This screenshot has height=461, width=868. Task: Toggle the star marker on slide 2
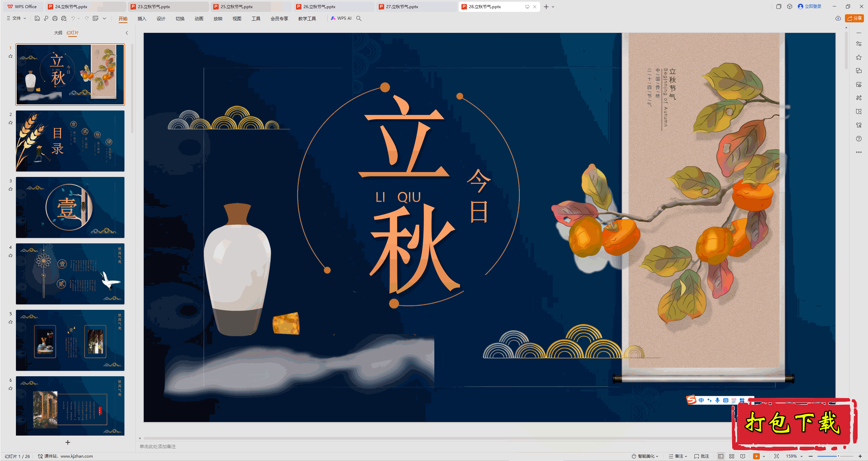pos(11,123)
